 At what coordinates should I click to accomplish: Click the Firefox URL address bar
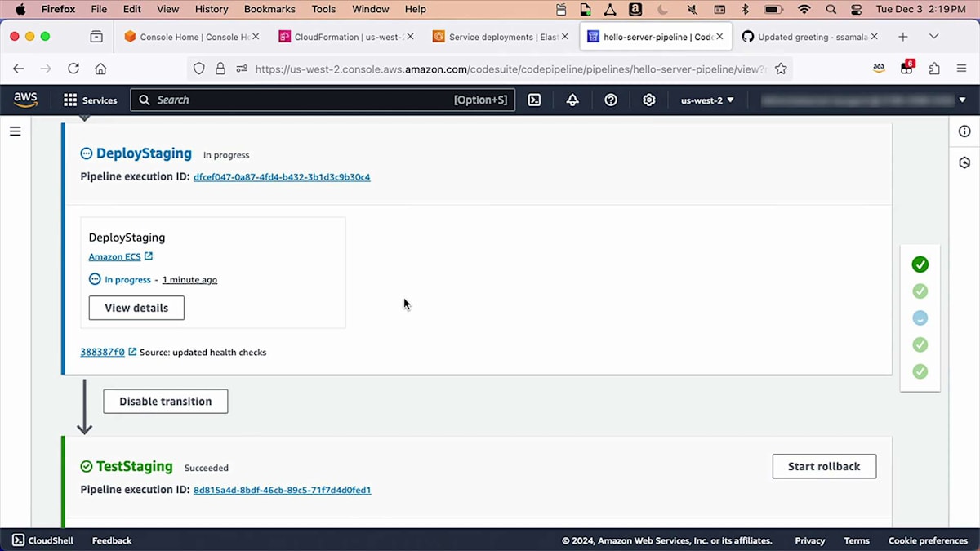(490, 69)
